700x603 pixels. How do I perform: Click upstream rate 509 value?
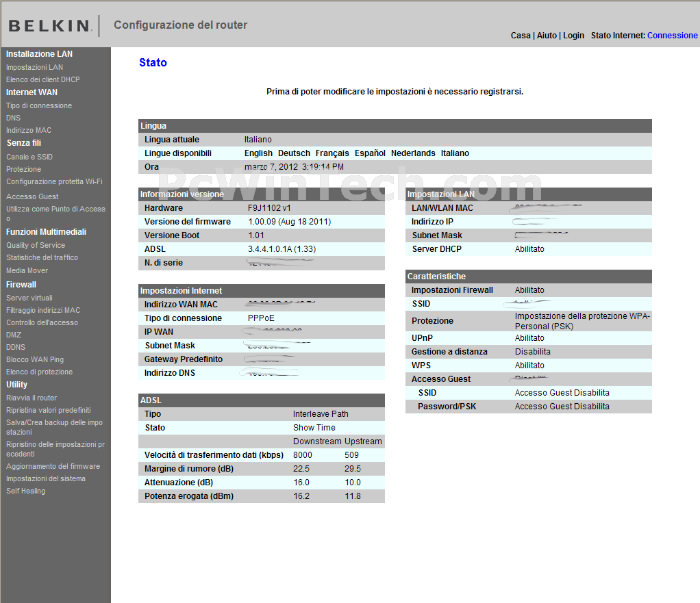click(x=352, y=455)
